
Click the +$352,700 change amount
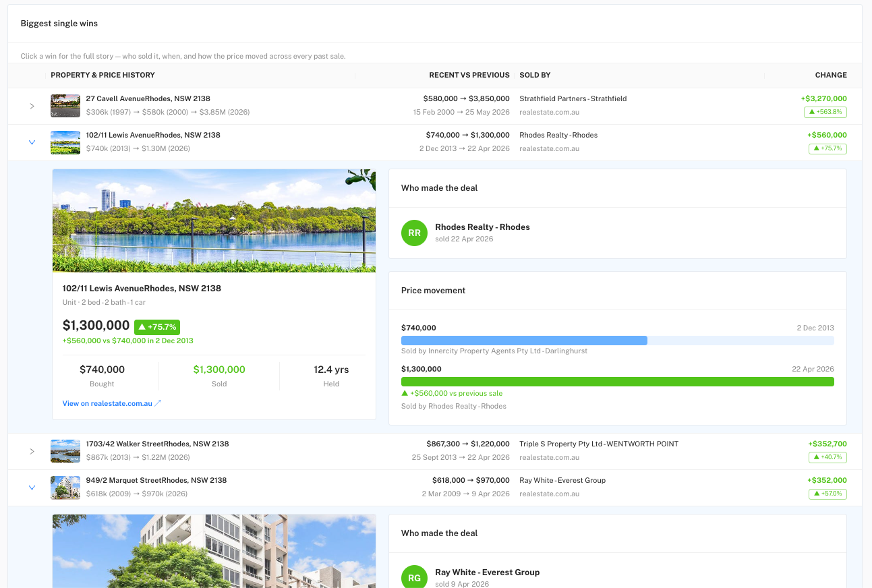coord(827,444)
